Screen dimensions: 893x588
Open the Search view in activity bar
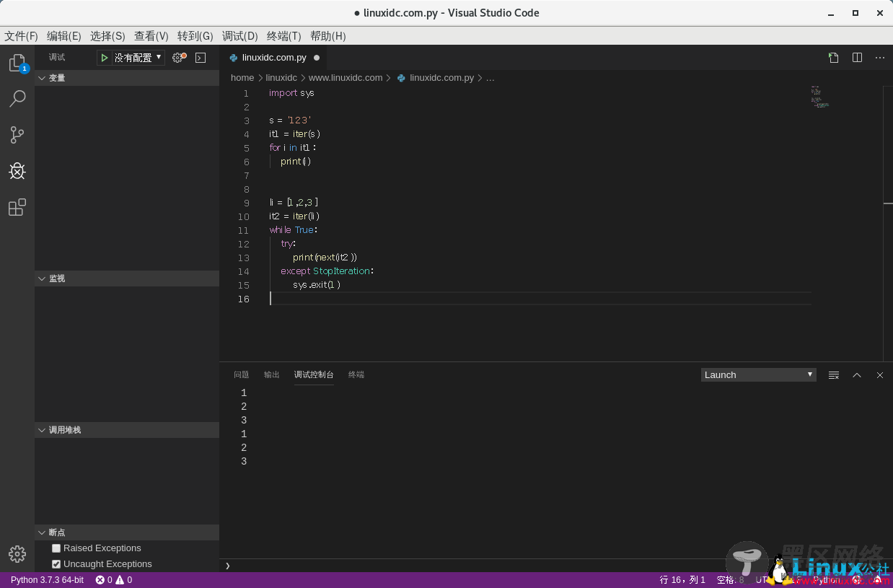(17, 99)
